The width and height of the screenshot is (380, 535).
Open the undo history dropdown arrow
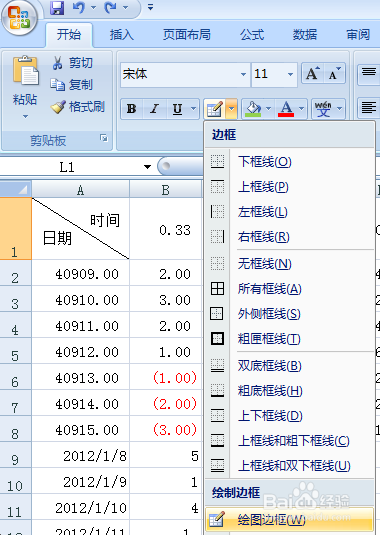[93, 8]
